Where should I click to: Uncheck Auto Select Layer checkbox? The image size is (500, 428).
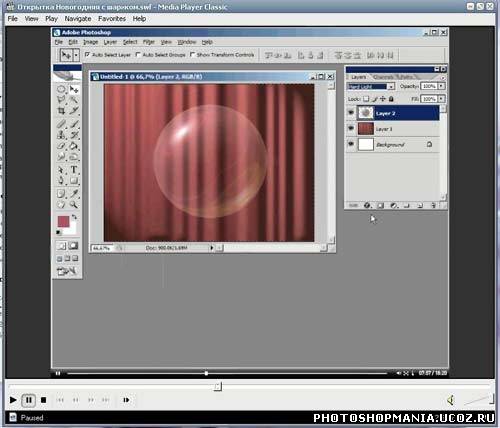87,54
